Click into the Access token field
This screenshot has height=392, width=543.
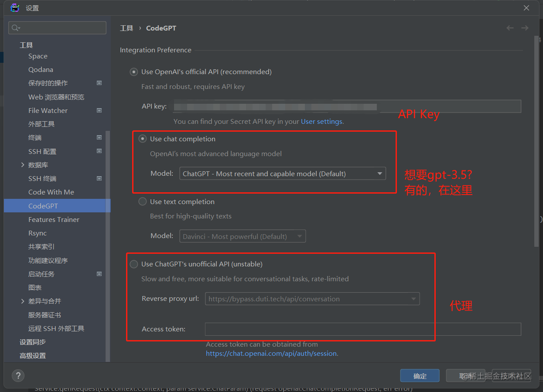coord(363,329)
